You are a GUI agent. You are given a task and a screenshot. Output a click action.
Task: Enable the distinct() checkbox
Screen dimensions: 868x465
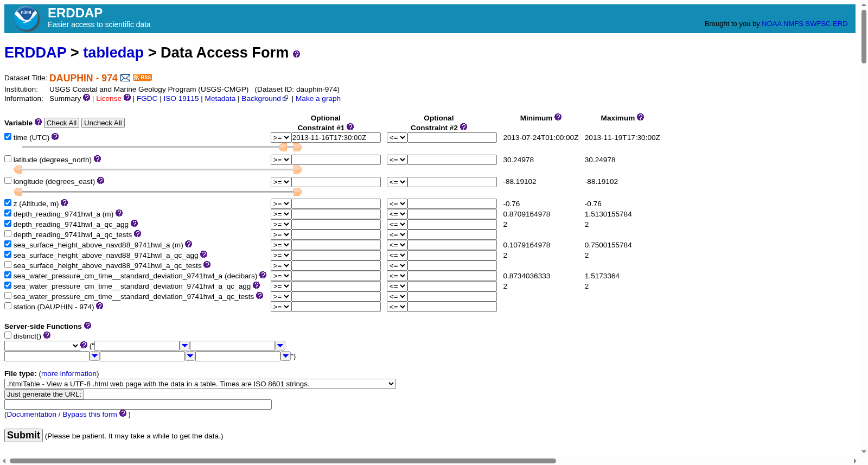pyautogui.click(x=8, y=335)
